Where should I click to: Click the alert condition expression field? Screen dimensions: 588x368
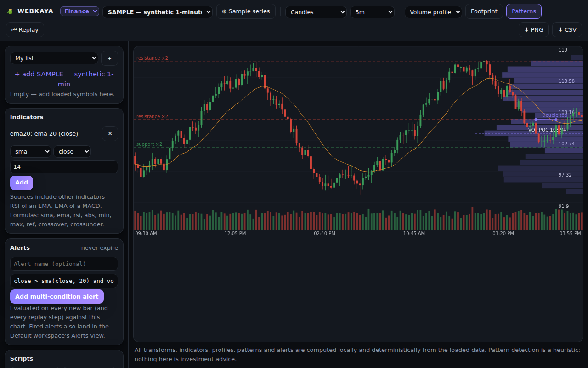(64, 281)
